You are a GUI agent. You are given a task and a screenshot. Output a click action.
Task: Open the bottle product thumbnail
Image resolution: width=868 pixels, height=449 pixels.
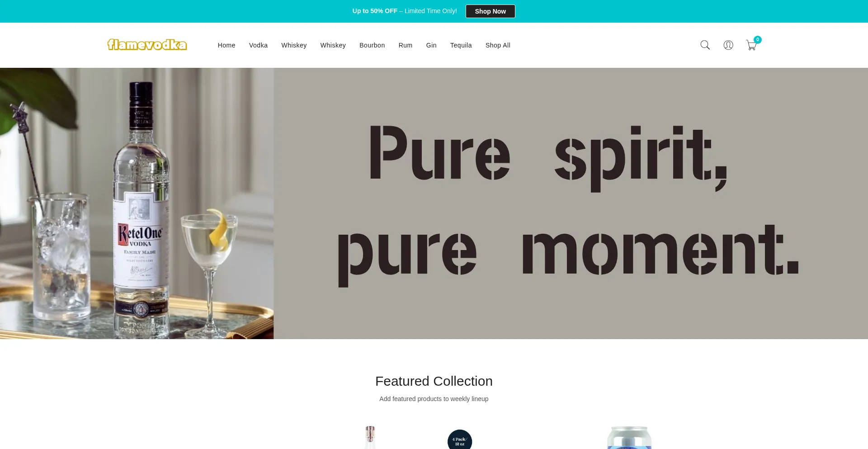370,437
